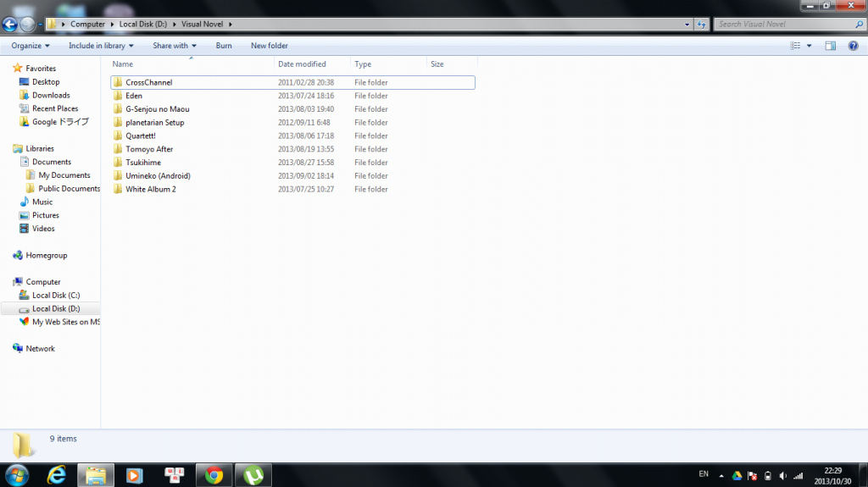
Task: Open Local Disk (D:) in tree
Action: 56,309
